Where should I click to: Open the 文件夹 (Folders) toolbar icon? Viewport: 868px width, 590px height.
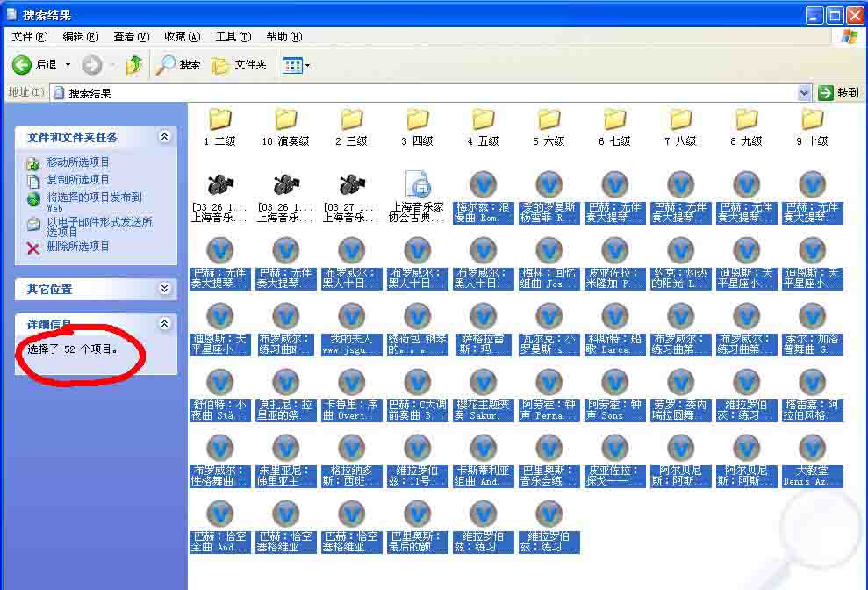238,63
